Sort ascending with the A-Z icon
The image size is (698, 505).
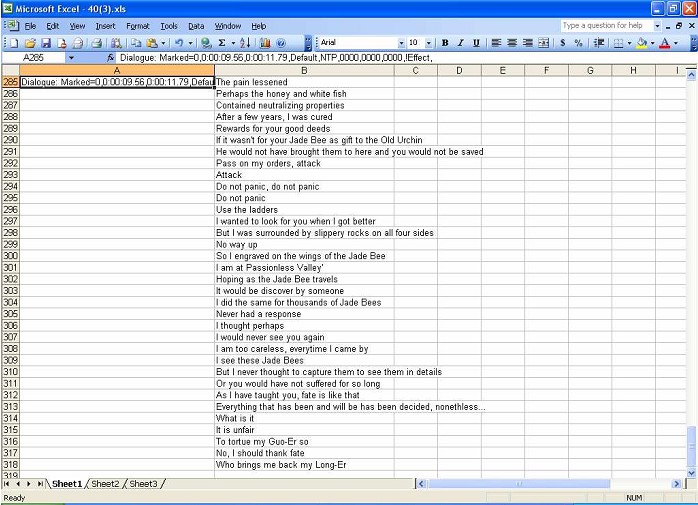pos(245,43)
